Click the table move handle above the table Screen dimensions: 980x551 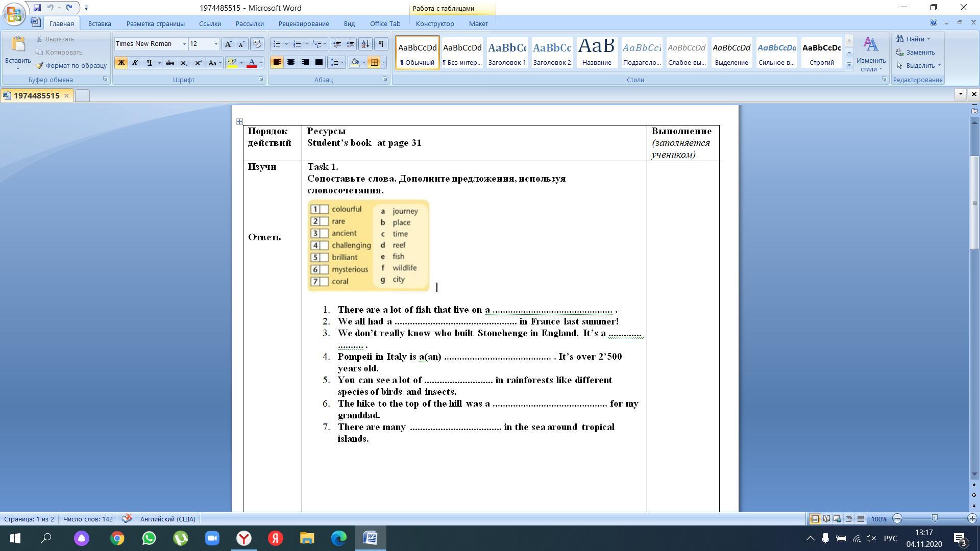click(x=239, y=121)
